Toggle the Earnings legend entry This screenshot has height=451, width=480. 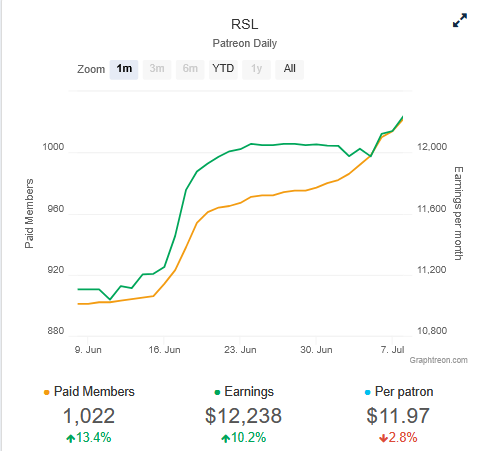(x=244, y=392)
